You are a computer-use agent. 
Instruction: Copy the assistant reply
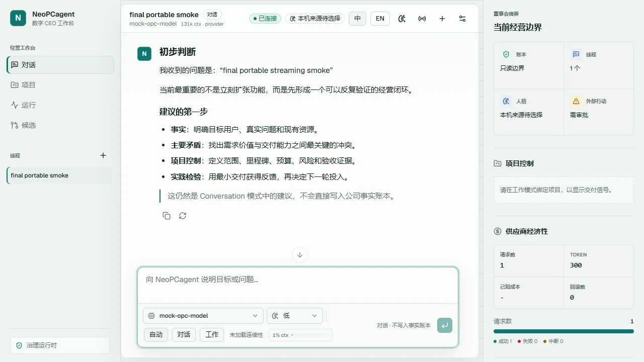click(167, 216)
